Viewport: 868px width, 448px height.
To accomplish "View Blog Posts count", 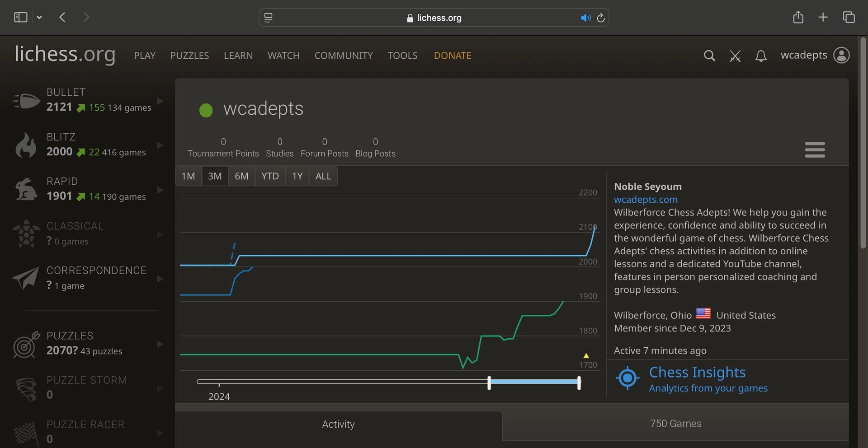I will tap(375, 148).
